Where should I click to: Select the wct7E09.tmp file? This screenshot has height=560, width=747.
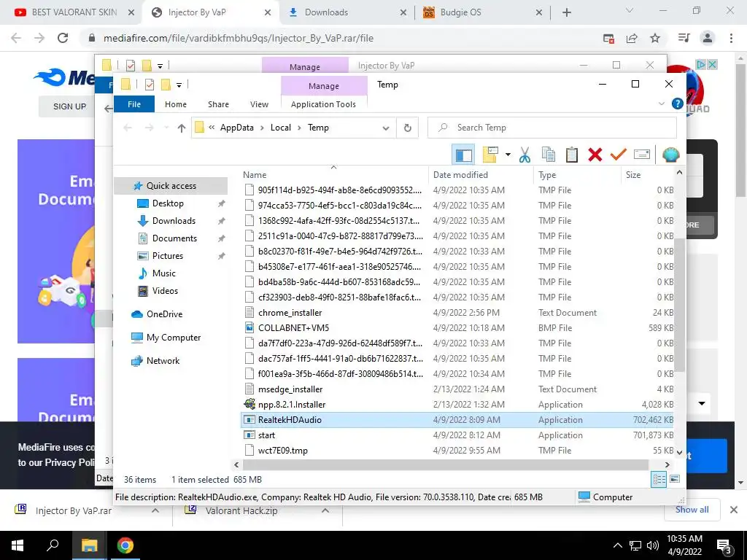coord(282,451)
